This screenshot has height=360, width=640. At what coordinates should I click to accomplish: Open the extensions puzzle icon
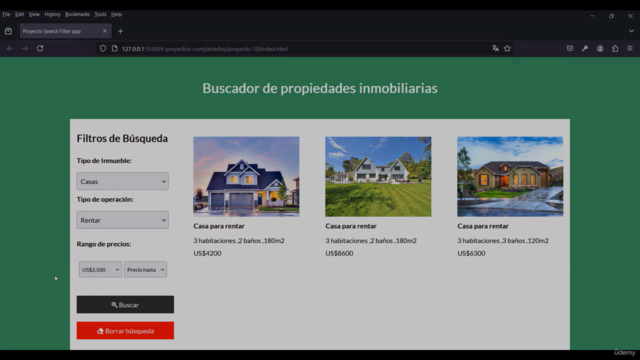615,49
